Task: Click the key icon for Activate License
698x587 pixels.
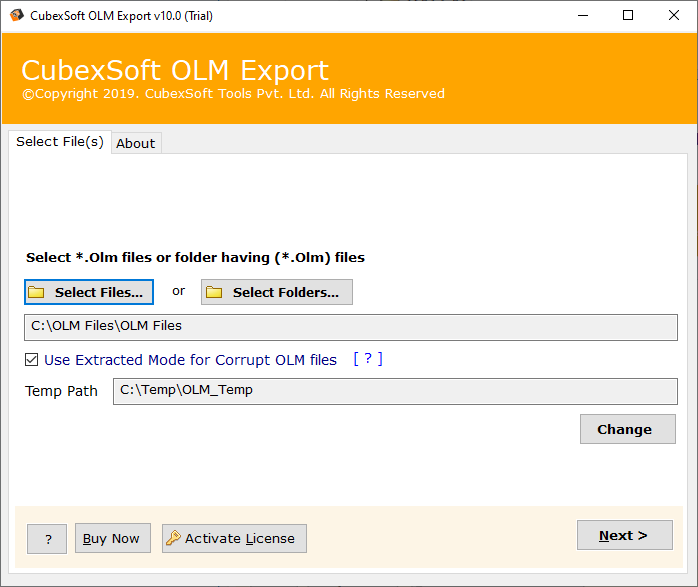Action: 173,538
